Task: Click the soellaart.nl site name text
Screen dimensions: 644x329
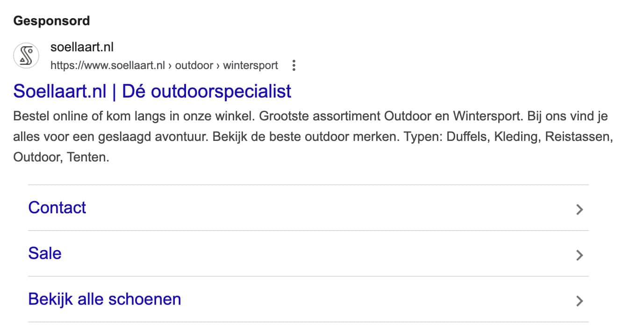Action: coord(82,47)
